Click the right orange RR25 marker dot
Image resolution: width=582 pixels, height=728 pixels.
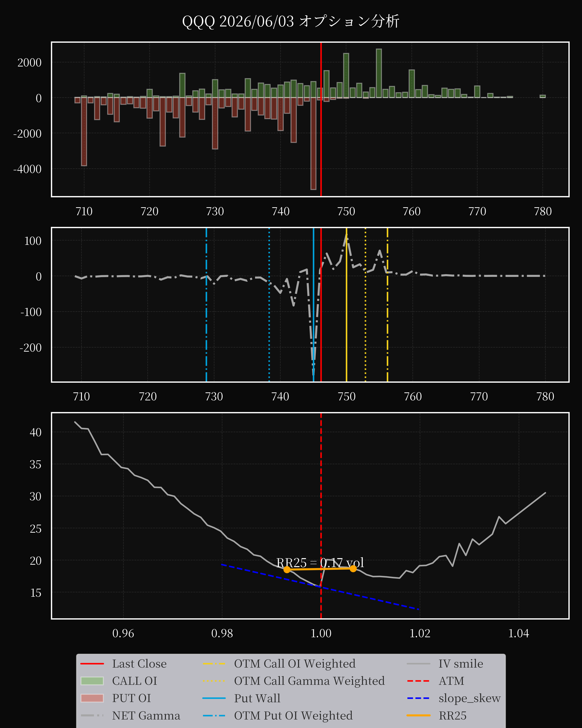pos(353,569)
